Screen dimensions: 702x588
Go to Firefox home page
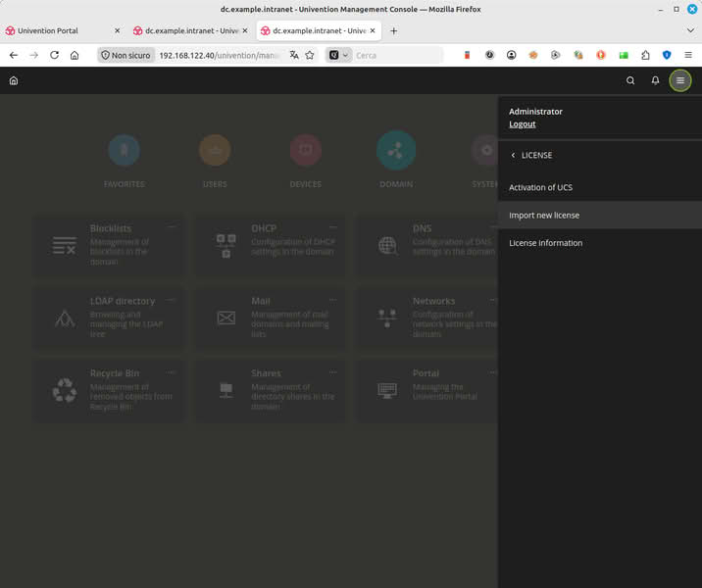(x=75, y=55)
